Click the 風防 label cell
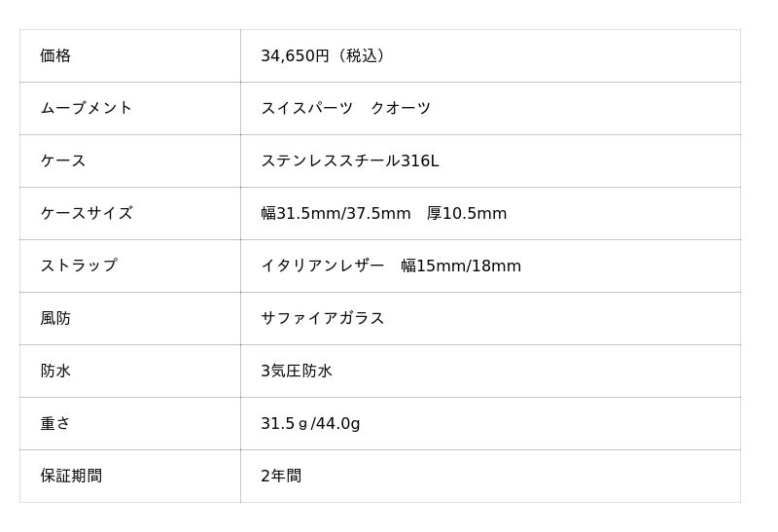This screenshot has height=532, width=778. click(55, 319)
